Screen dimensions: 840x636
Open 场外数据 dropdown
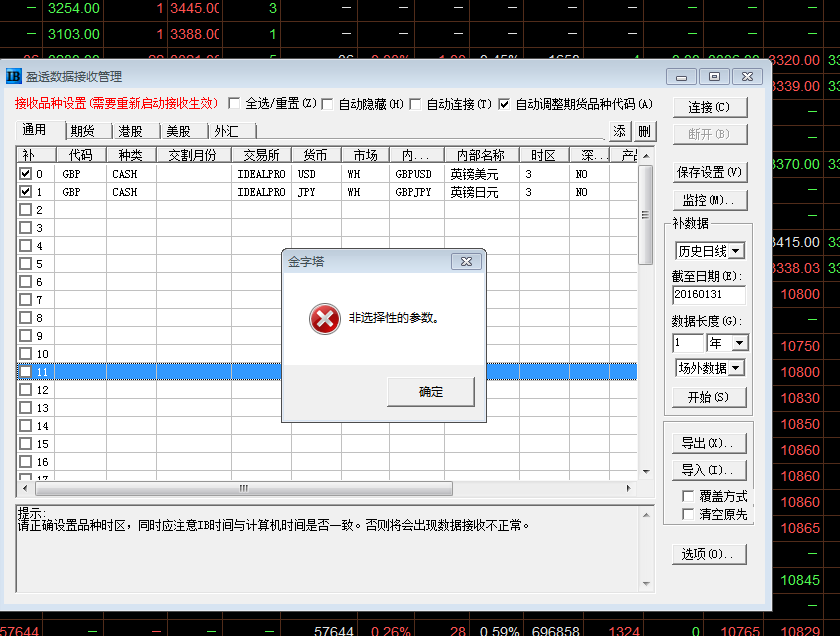(736, 368)
